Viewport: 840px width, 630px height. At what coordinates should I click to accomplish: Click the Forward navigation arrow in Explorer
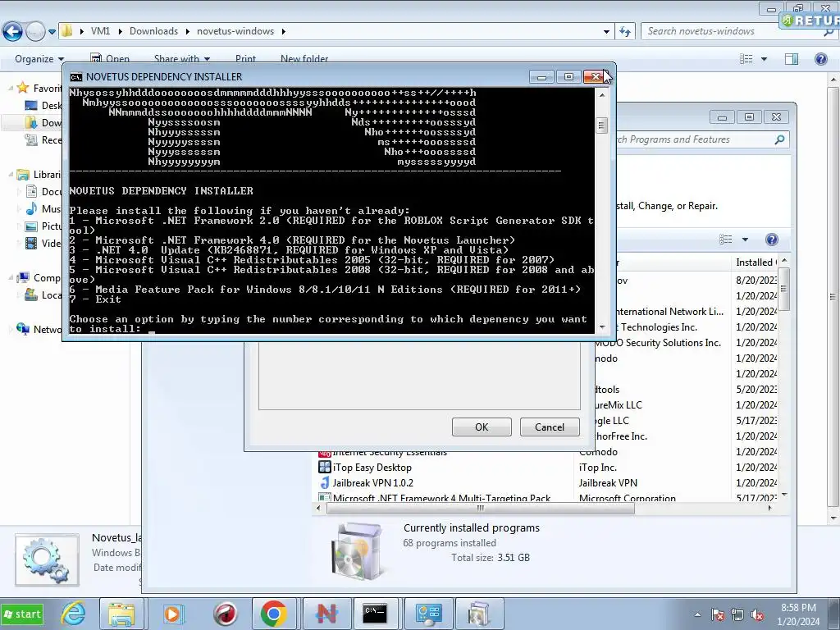coord(35,32)
